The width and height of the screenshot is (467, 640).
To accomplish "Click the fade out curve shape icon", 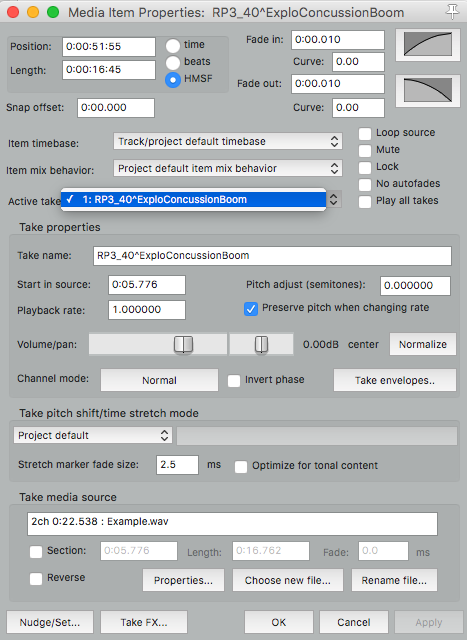I will pos(428,91).
